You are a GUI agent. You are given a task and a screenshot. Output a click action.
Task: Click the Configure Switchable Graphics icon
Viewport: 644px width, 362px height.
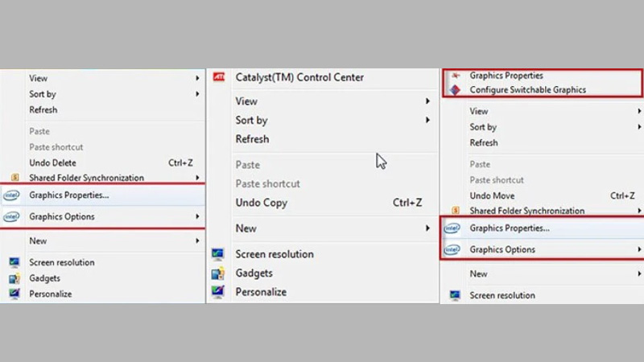pos(457,90)
